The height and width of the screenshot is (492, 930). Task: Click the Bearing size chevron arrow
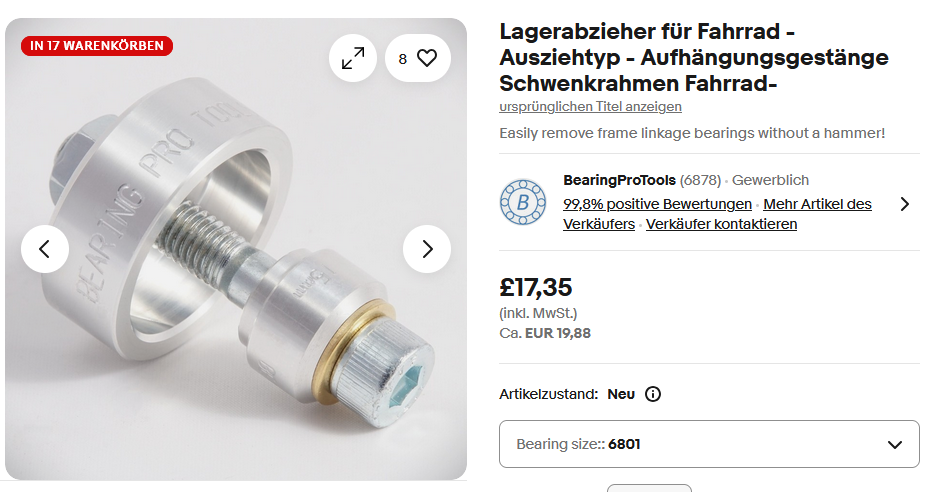click(x=895, y=445)
